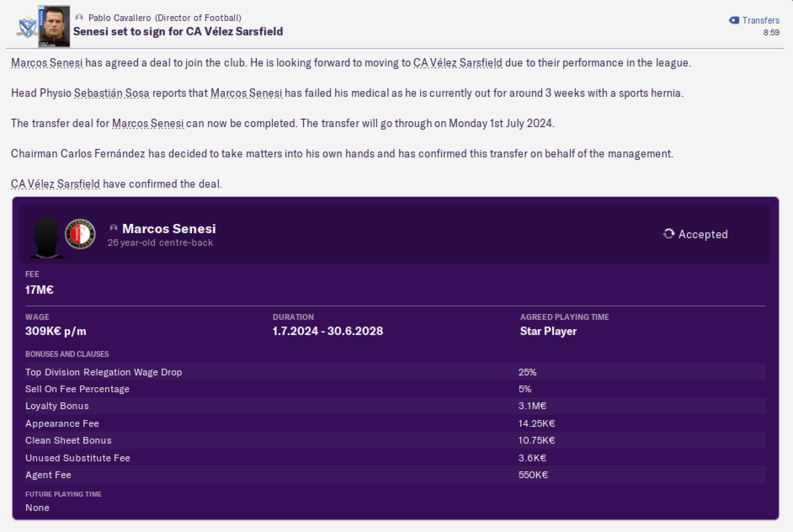The width and height of the screenshot is (793, 532).
Task: Open Marcos Senesi link in first paragraph
Action: [47, 63]
